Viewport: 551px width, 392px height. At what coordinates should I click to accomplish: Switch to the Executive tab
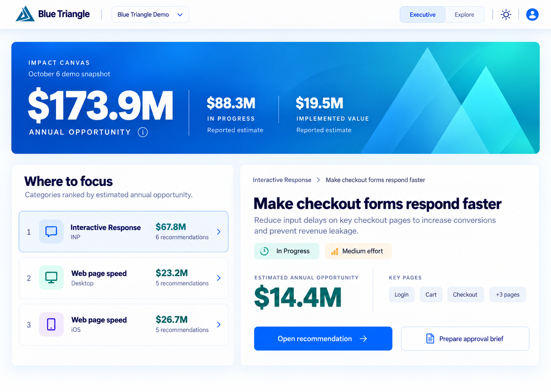point(422,14)
